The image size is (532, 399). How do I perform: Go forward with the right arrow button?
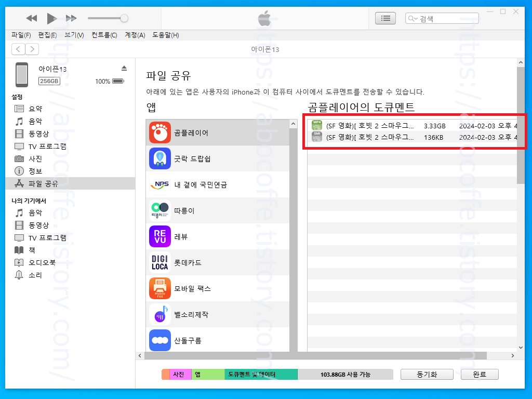pos(32,49)
